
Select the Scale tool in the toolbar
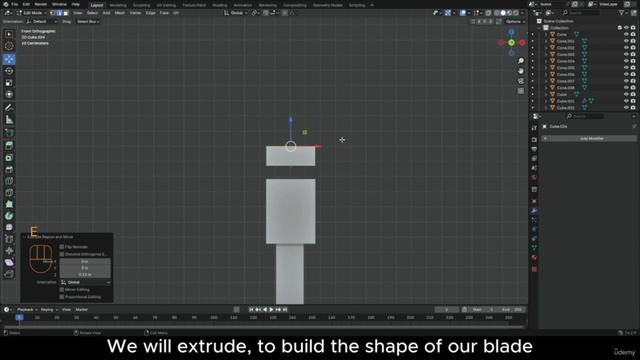click(x=9, y=83)
